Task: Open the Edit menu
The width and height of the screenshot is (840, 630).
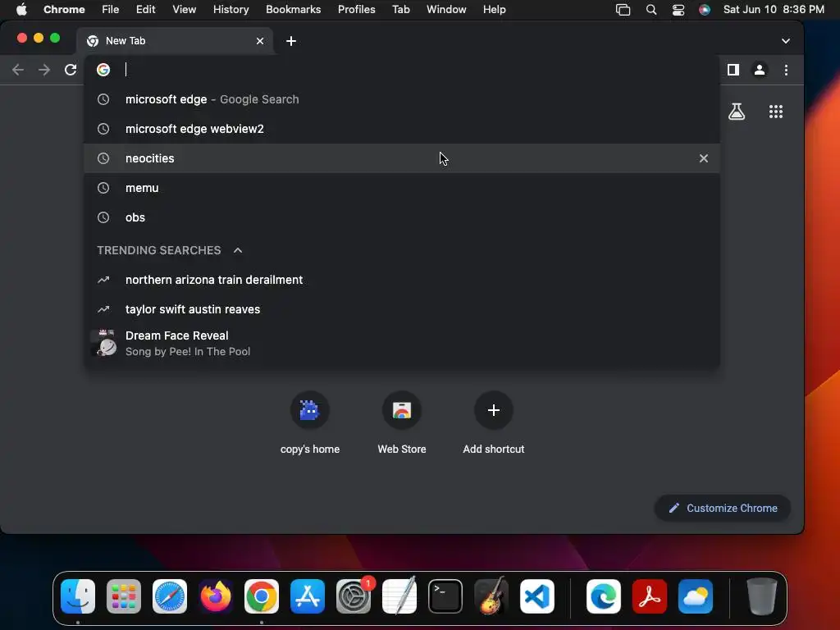Action: coord(145,9)
